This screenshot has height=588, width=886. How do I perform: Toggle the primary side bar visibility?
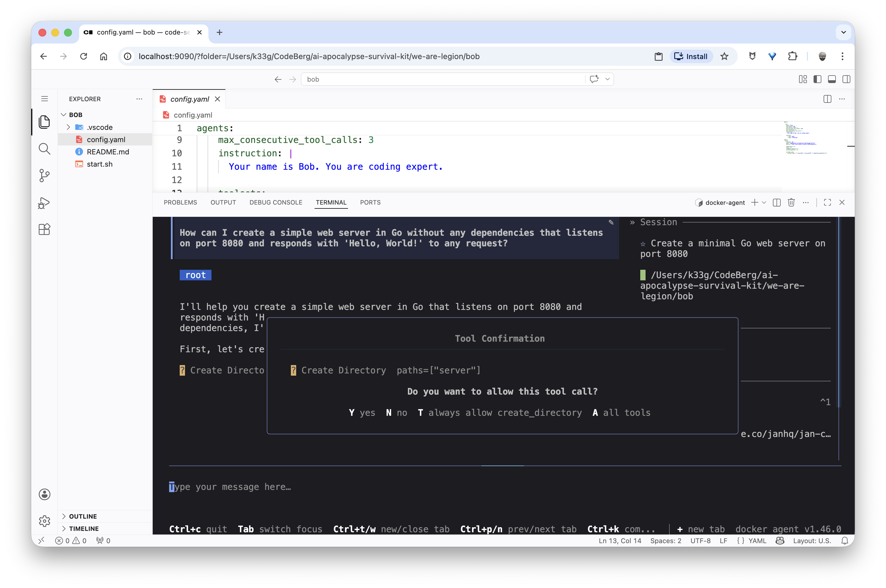[x=817, y=79]
